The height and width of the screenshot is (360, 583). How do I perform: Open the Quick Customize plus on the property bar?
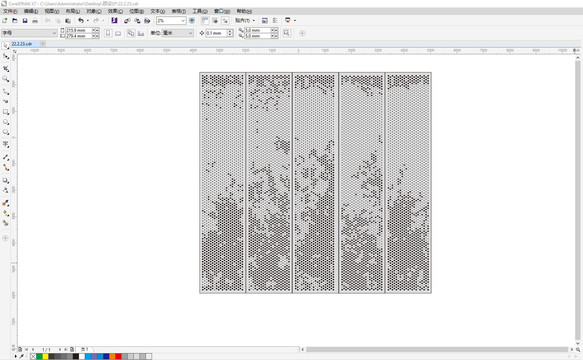302,33
